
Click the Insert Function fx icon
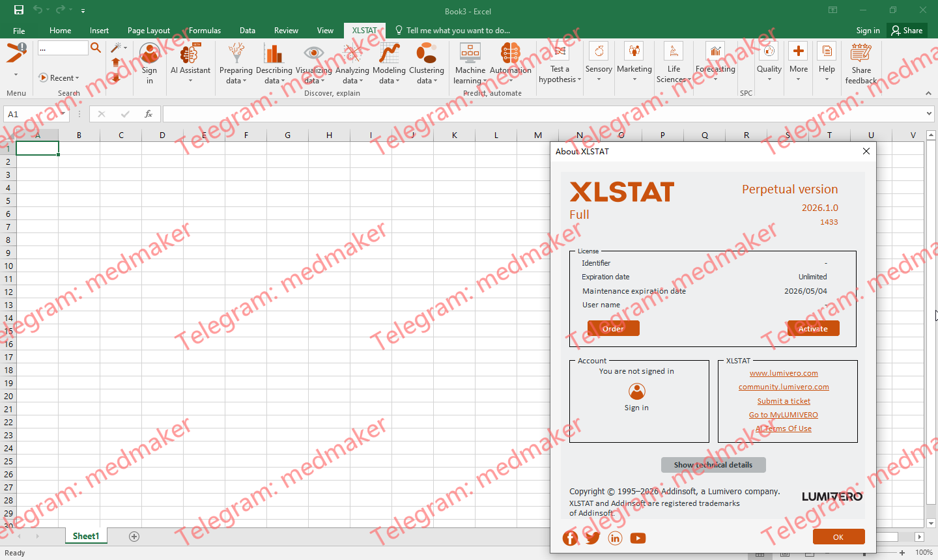point(149,114)
